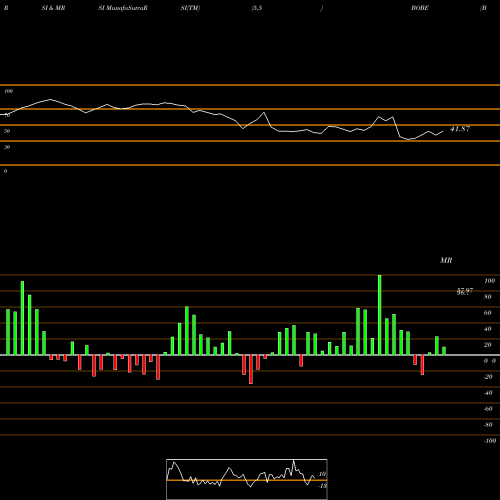Click the -80 label on MR axis

pos(488,425)
